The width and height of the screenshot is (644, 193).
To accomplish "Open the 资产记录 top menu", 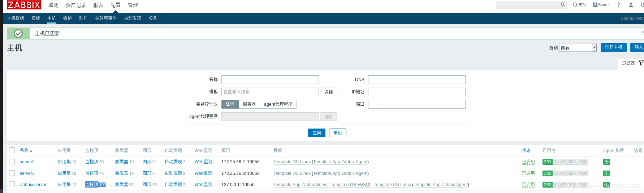I will (x=76, y=5).
